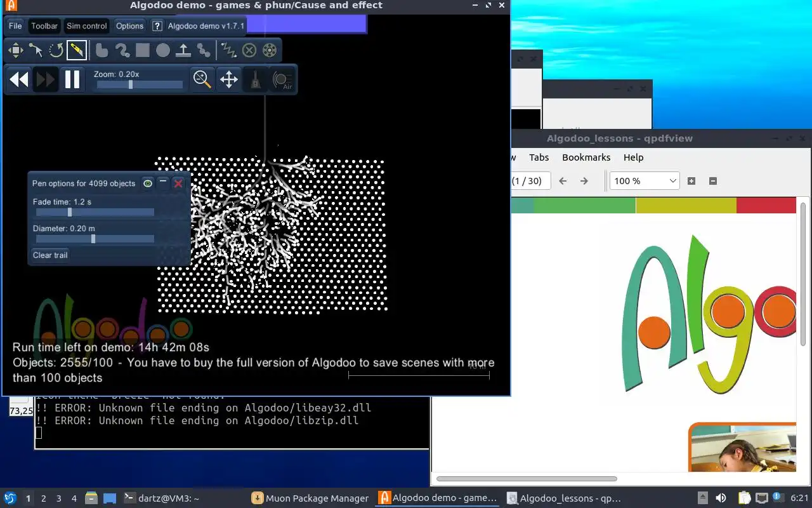This screenshot has width=812, height=508.
Task: Open the system start menu
Action: 10,498
